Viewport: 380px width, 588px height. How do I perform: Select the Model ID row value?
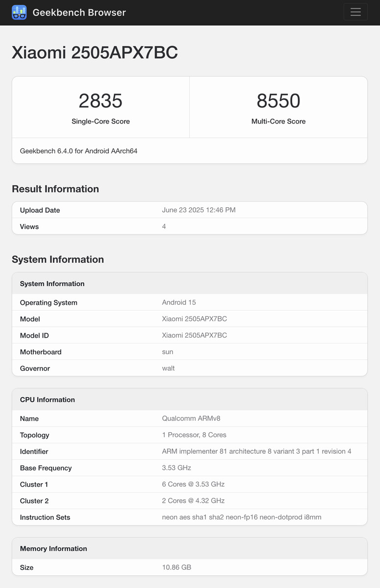coord(194,336)
